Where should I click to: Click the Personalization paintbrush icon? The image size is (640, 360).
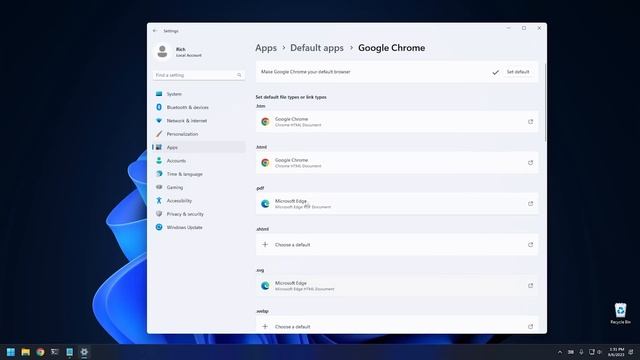pyautogui.click(x=159, y=134)
